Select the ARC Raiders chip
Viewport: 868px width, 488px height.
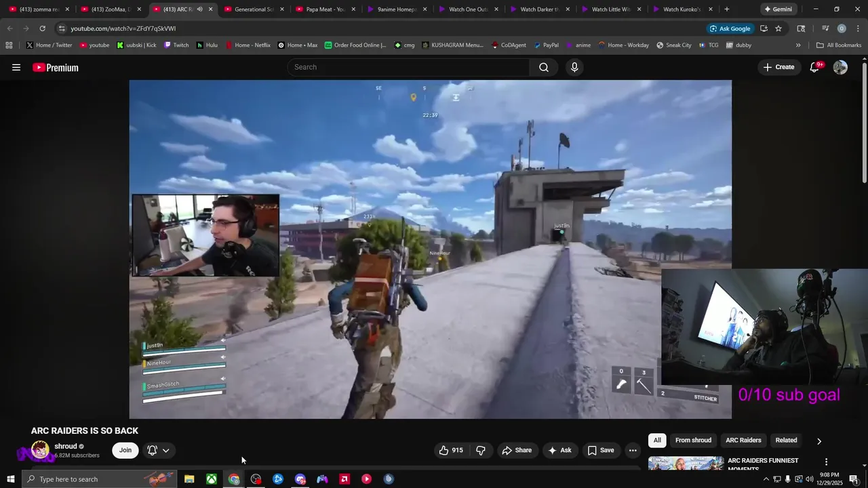pyautogui.click(x=743, y=441)
